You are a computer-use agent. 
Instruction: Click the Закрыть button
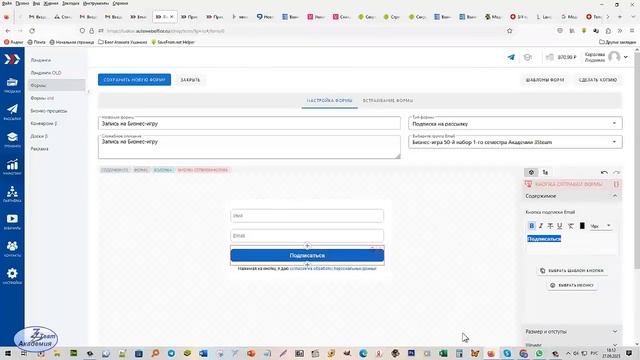pyautogui.click(x=190, y=80)
